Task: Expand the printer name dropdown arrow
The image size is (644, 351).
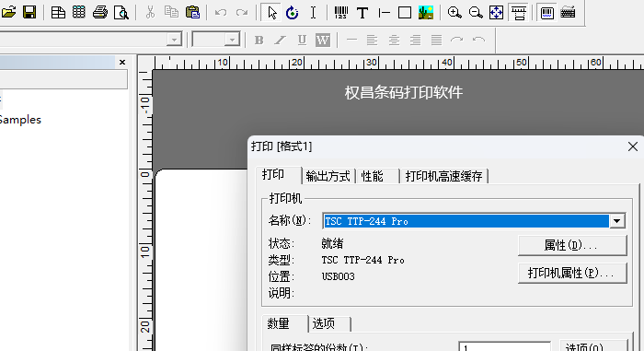Action: 617,221
